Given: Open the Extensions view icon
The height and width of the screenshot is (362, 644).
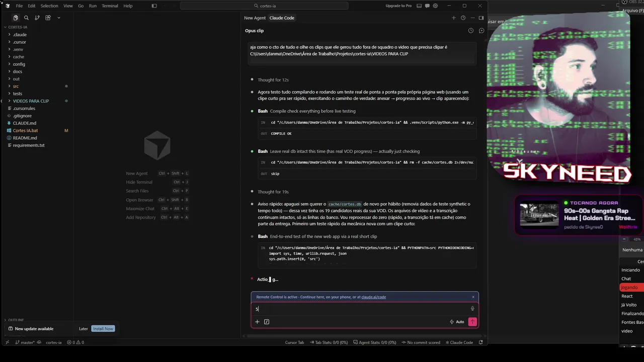Looking at the screenshot, I should pyautogui.click(x=48, y=18).
